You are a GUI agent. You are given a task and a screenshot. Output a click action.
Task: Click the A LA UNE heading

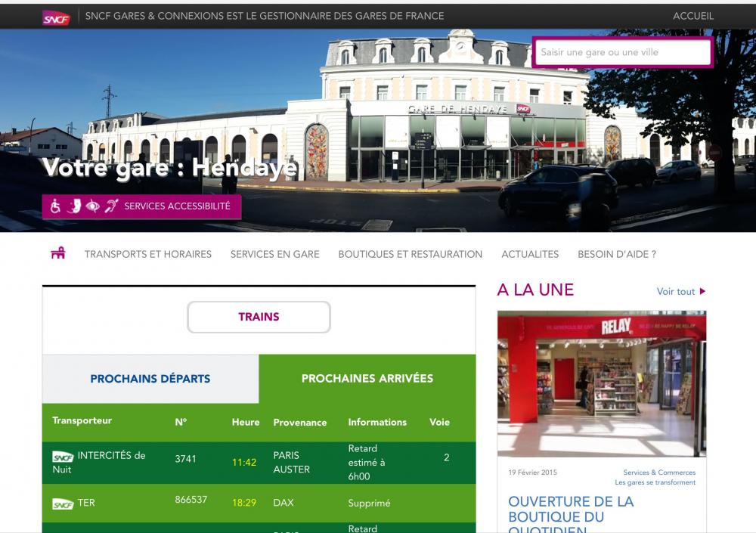tap(535, 290)
